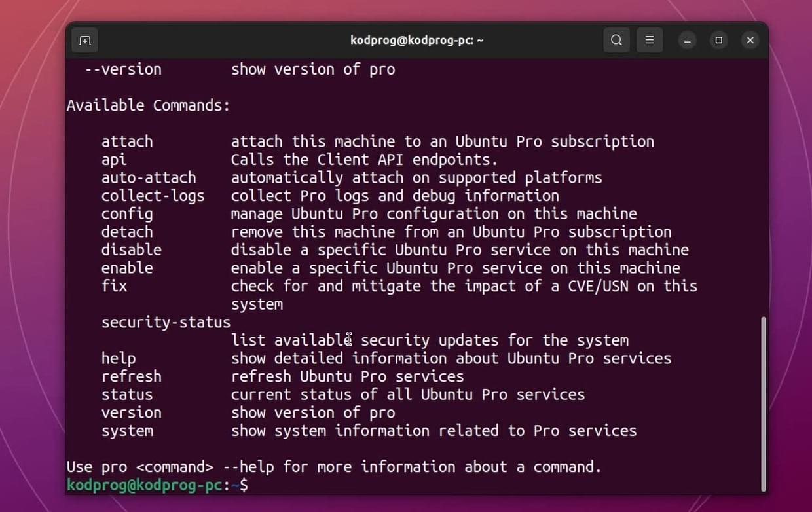The width and height of the screenshot is (812, 512).
Task: Click 'Calls the Client API endpoints.' text
Action: tap(365, 160)
